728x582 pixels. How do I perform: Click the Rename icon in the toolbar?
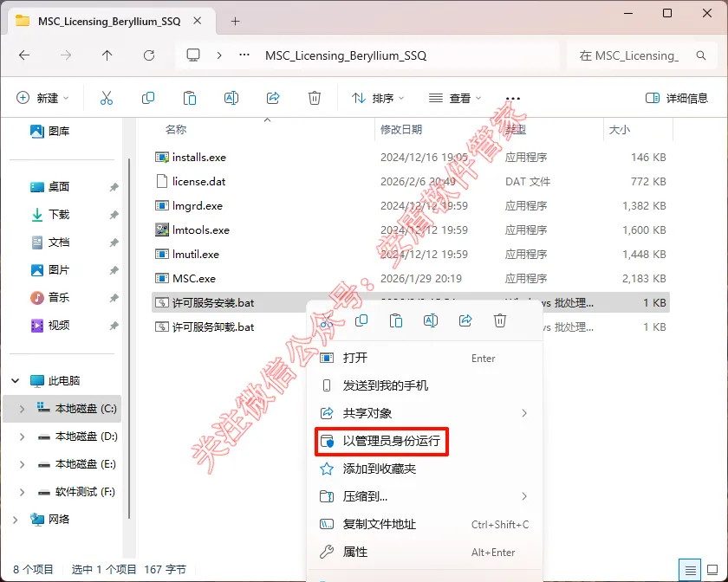(x=231, y=98)
